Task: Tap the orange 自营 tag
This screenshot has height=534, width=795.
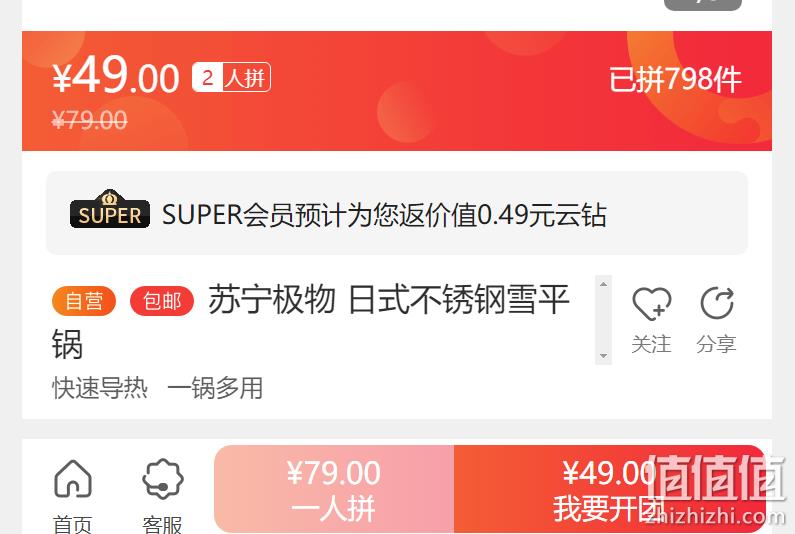Action: [84, 301]
